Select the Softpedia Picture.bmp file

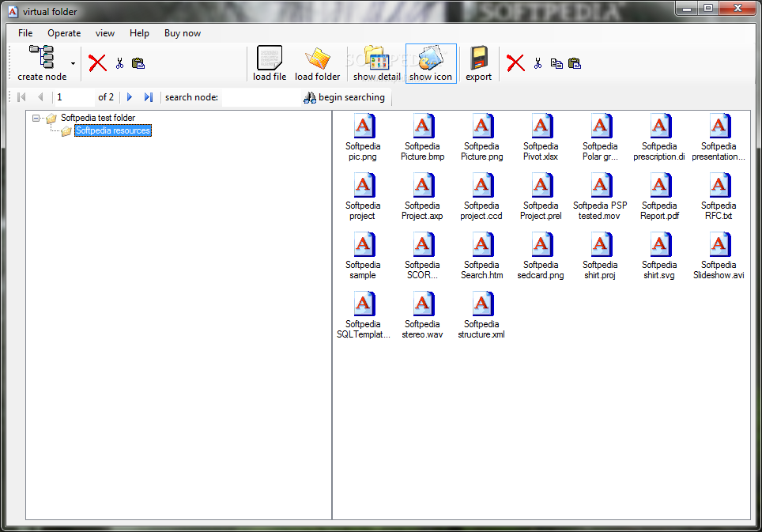point(422,137)
